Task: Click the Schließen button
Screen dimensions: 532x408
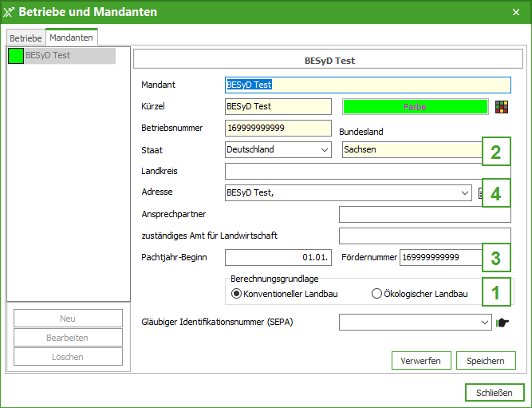Action: click(495, 393)
